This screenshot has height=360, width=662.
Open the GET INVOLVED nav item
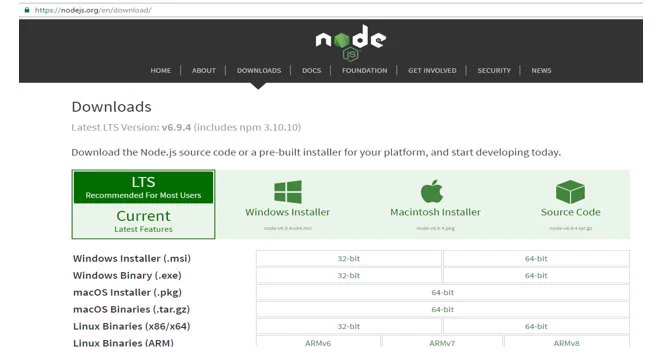[432, 70]
